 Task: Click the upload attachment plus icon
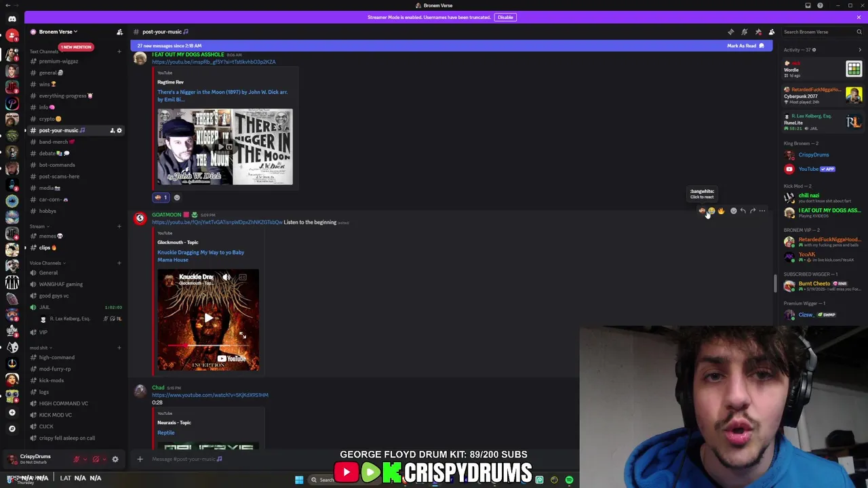tap(140, 459)
